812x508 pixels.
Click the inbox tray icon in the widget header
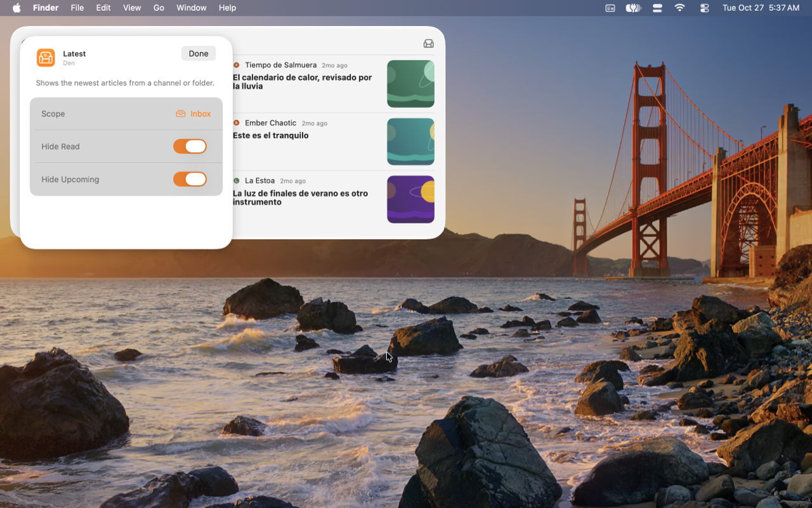click(x=429, y=43)
